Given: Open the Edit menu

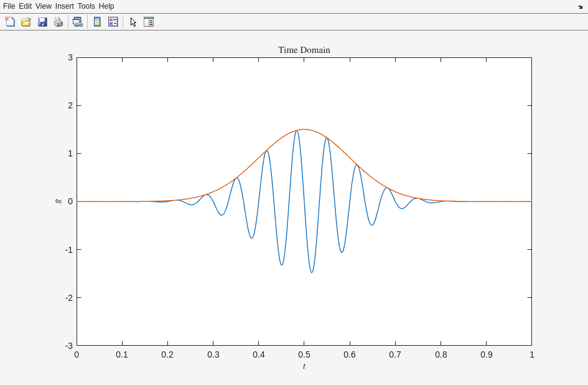Looking at the screenshot, I should click(25, 6).
